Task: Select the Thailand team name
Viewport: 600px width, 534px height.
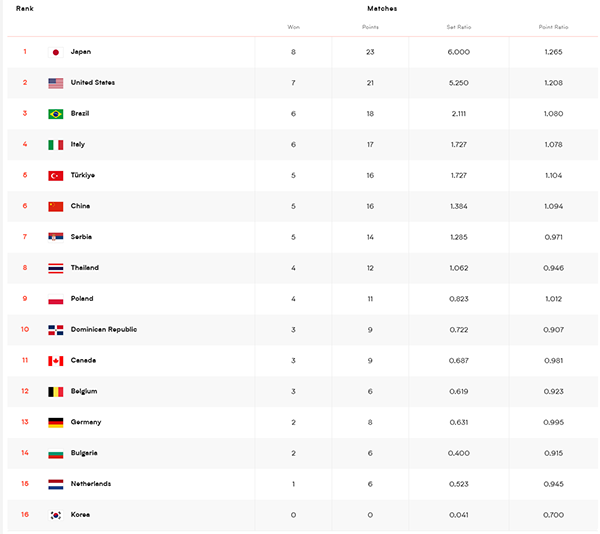Action: 85,267
